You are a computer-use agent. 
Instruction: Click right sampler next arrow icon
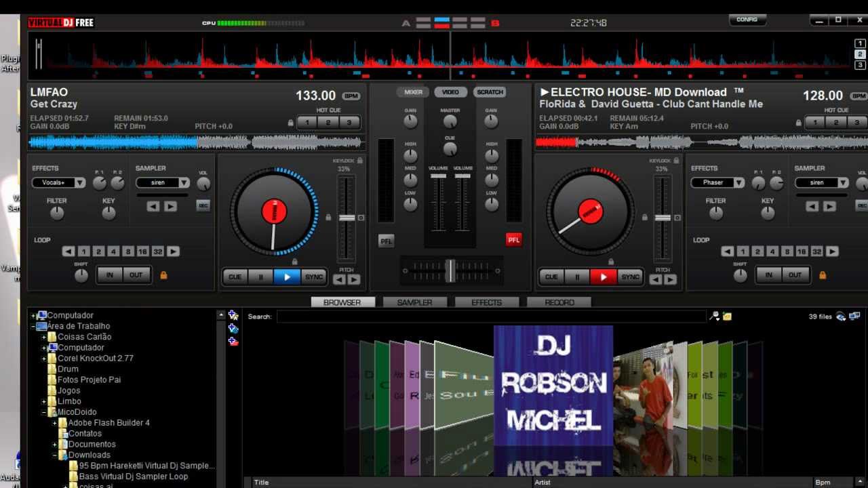pos(829,206)
